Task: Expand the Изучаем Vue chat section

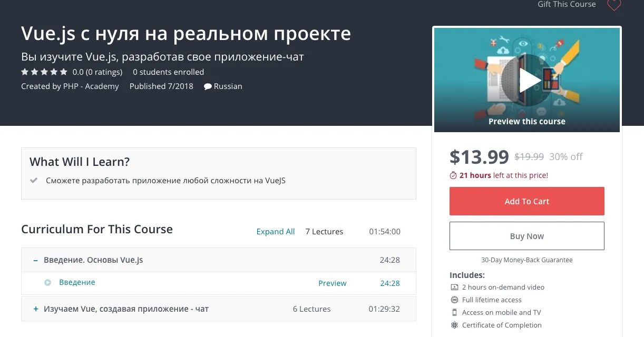Action: [36, 309]
